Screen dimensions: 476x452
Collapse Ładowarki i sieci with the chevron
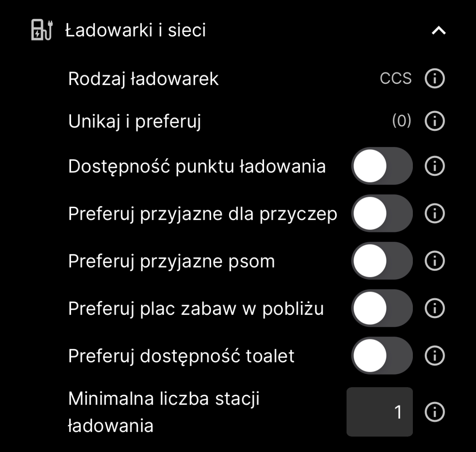point(439,30)
